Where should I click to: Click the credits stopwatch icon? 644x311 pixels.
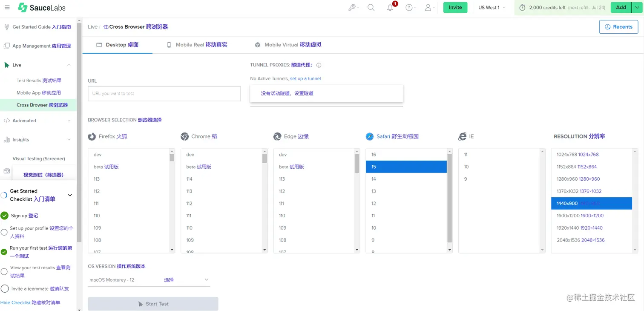pyautogui.click(x=522, y=8)
